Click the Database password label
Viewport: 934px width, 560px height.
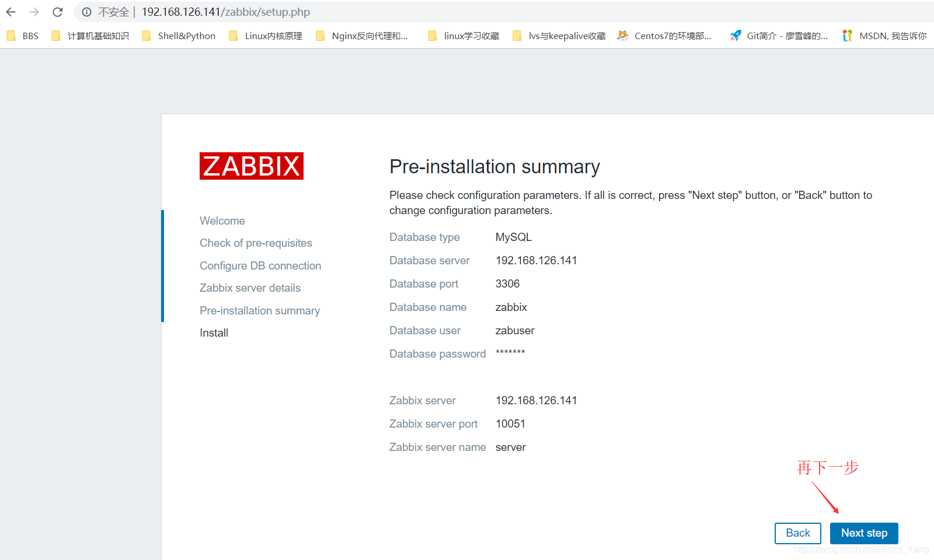(438, 354)
